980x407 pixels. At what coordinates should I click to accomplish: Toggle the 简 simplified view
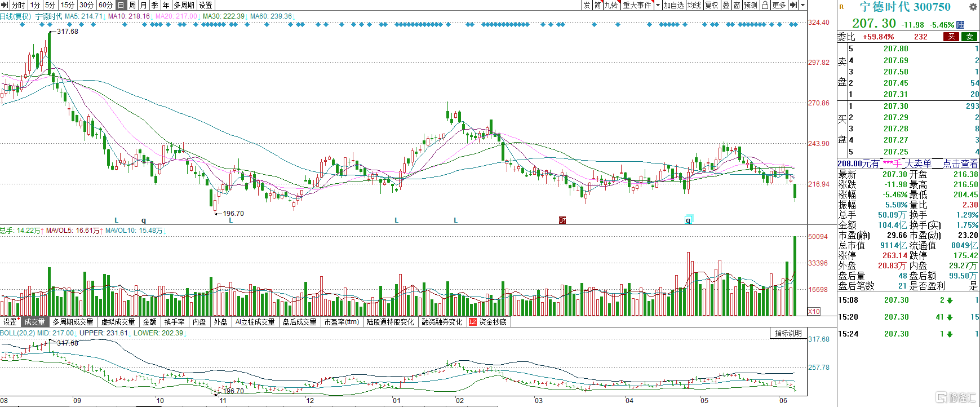[597, 5]
